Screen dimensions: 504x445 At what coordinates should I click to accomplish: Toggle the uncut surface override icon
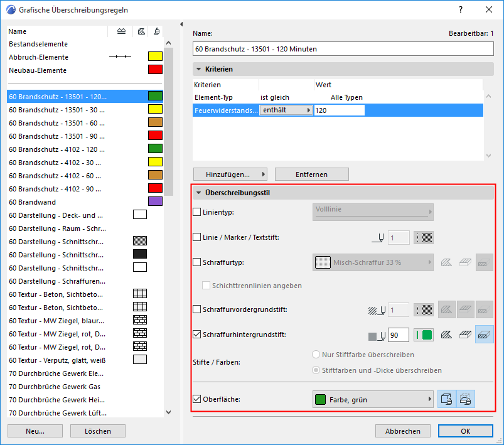click(446, 399)
